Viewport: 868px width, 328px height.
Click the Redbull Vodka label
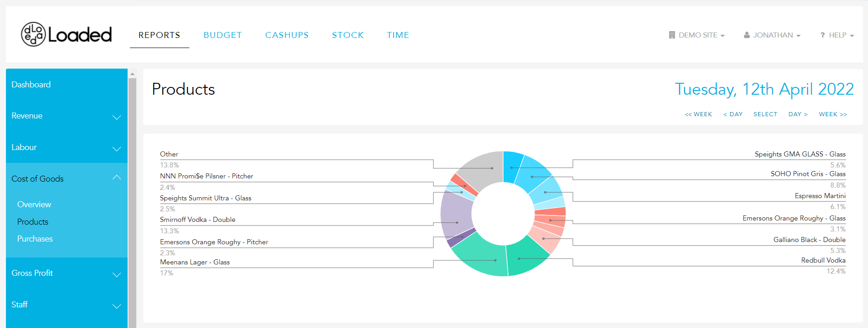pyautogui.click(x=824, y=260)
